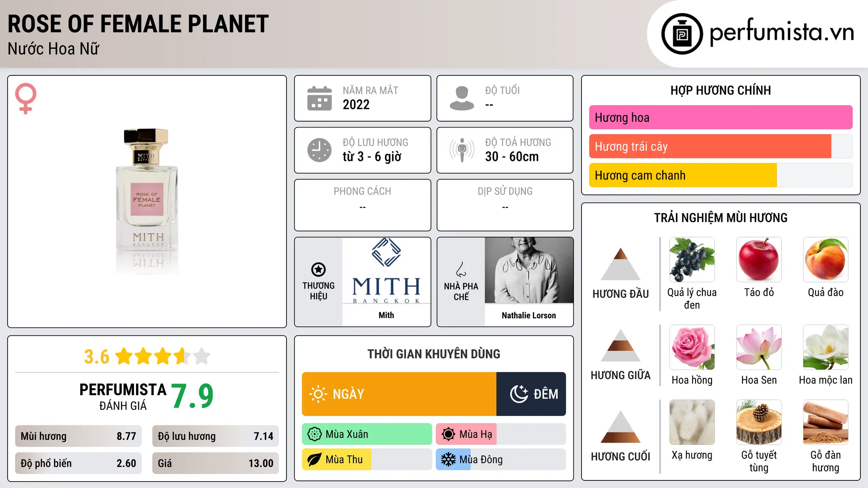Viewport: 868px width, 488px height.
Task: Click the Hương cuối pyramid icon
Action: [621, 427]
